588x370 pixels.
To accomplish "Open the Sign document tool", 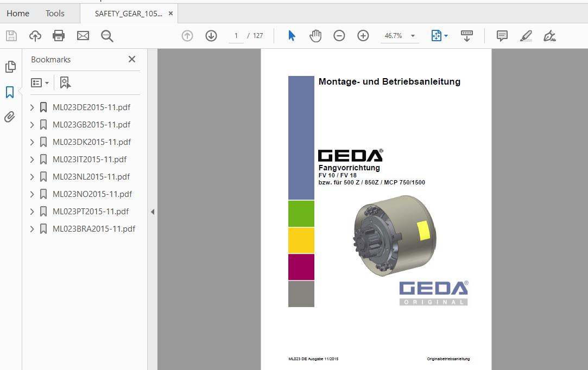I will click(x=550, y=36).
